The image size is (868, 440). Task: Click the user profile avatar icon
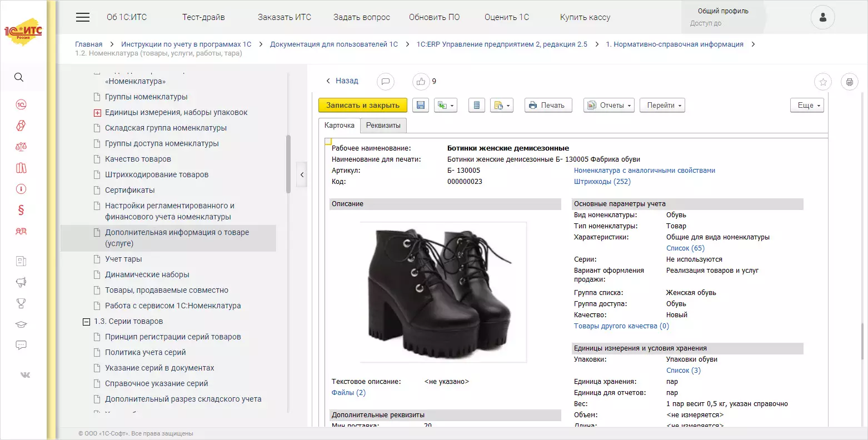point(822,18)
